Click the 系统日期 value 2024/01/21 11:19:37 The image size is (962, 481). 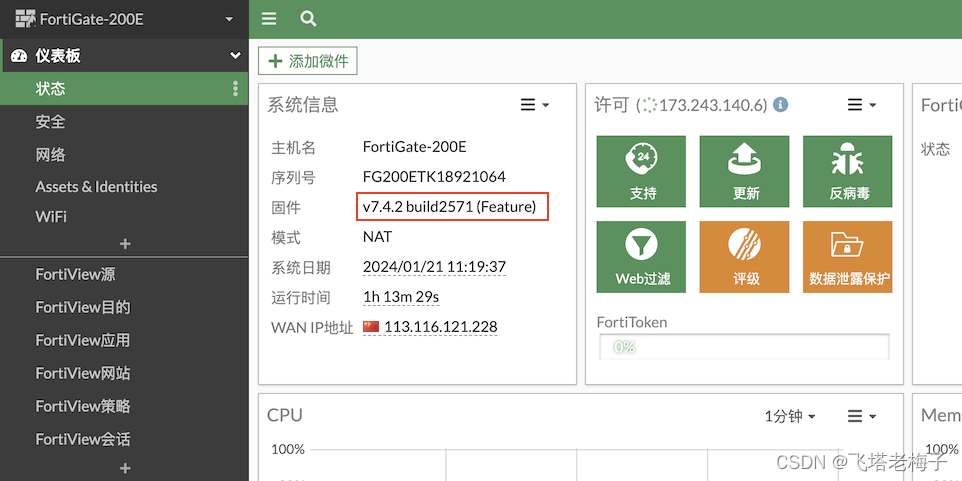click(434, 267)
